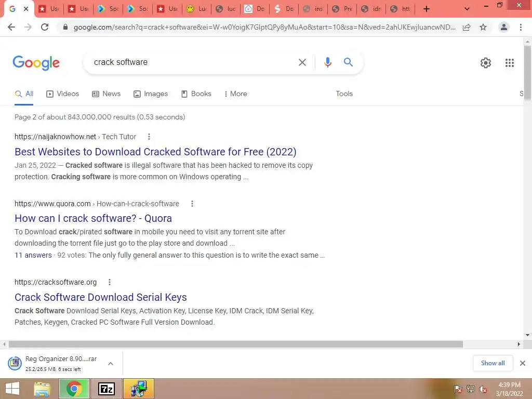This screenshot has height=399, width=532.
Task: Open Best Websites to Download Cracked Software
Action: (x=155, y=152)
